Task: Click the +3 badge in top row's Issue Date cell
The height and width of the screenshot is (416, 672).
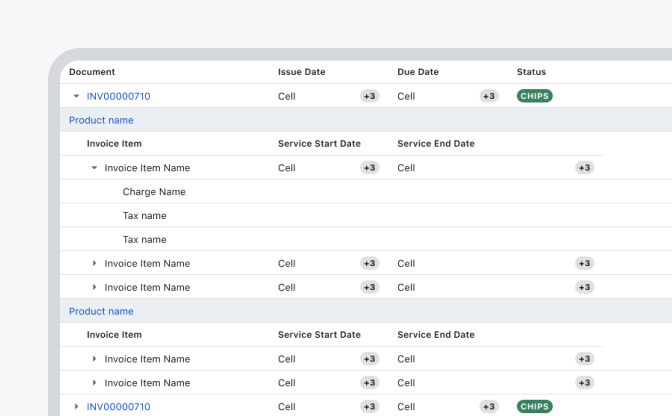Action: tap(369, 96)
